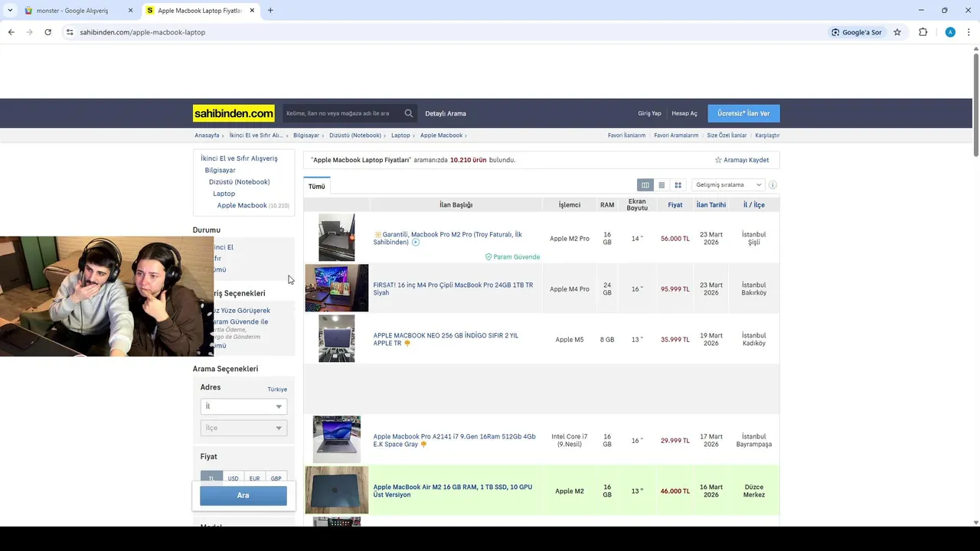Image resolution: width=980 pixels, height=551 pixels.
Task: Open the Gelişmiş sıralama sort dropdown
Action: (x=728, y=185)
